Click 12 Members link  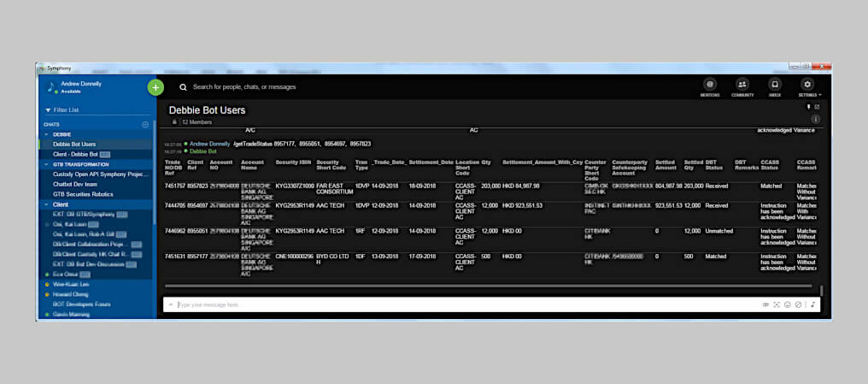pos(197,122)
